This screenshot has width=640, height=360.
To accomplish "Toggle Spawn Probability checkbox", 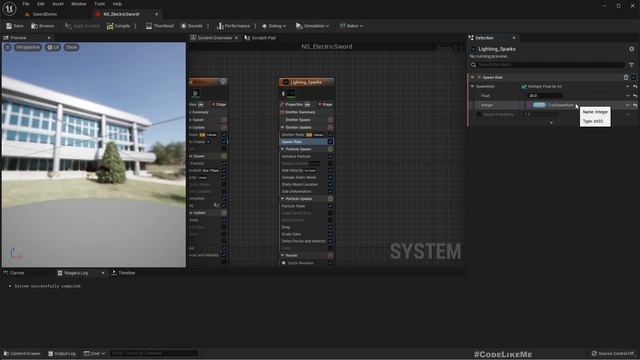I will coord(479,115).
